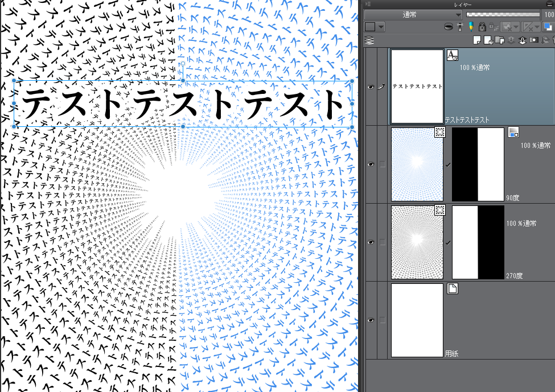Click apply mask to layer icon

(x=545, y=41)
